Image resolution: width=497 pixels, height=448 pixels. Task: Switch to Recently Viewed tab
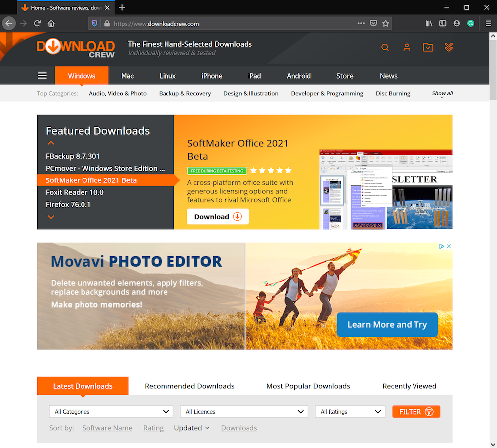tap(409, 386)
